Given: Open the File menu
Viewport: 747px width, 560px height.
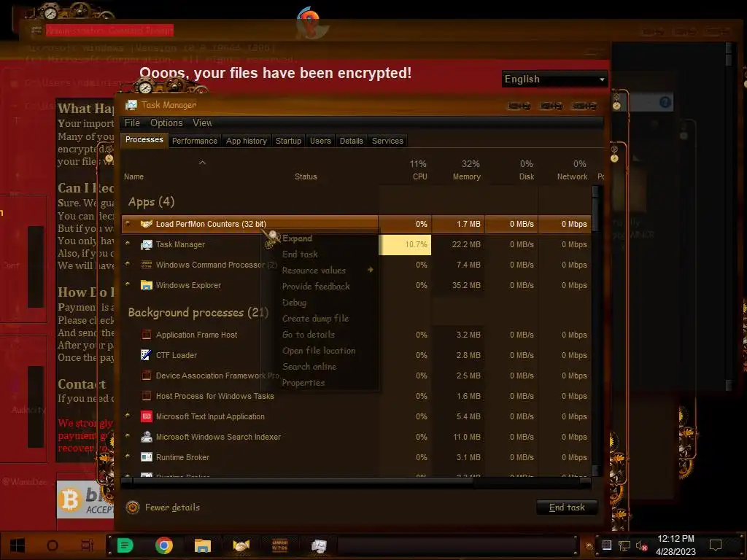Looking at the screenshot, I should pyautogui.click(x=133, y=122).
